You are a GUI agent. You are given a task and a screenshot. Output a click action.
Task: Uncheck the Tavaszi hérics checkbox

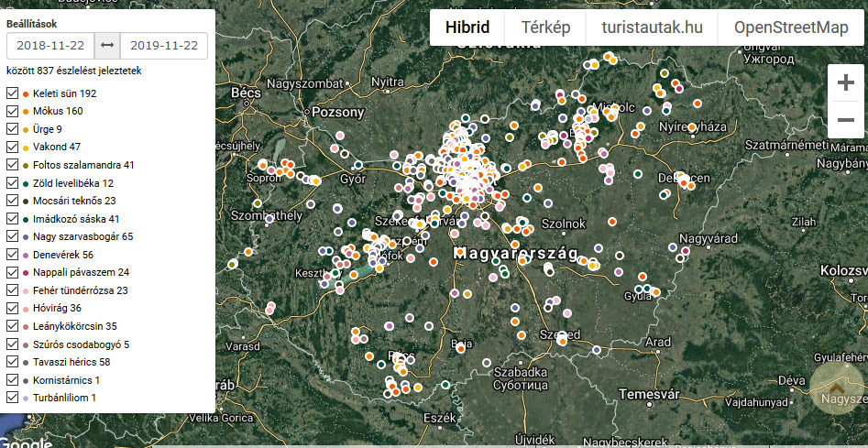pyautogui.click(x=13, y=362)
